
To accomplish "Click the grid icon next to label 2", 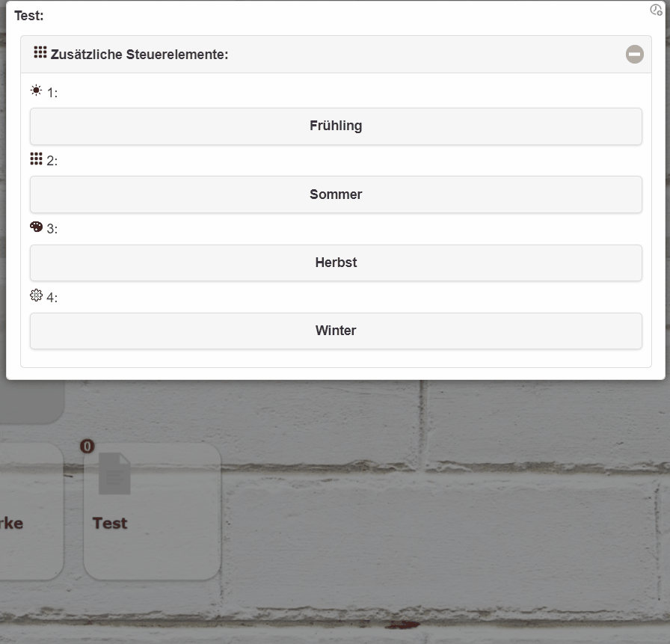I will click(x=36, y=159).
